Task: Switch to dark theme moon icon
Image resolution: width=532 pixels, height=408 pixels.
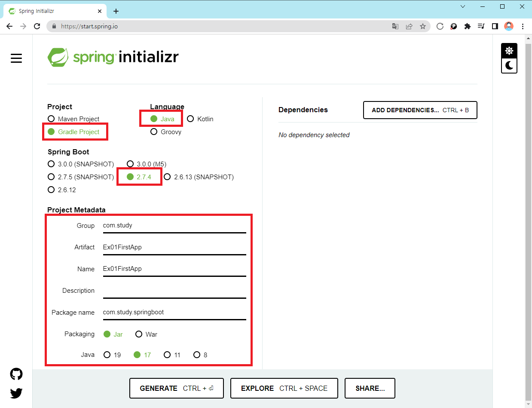Action: coord(509,65)
